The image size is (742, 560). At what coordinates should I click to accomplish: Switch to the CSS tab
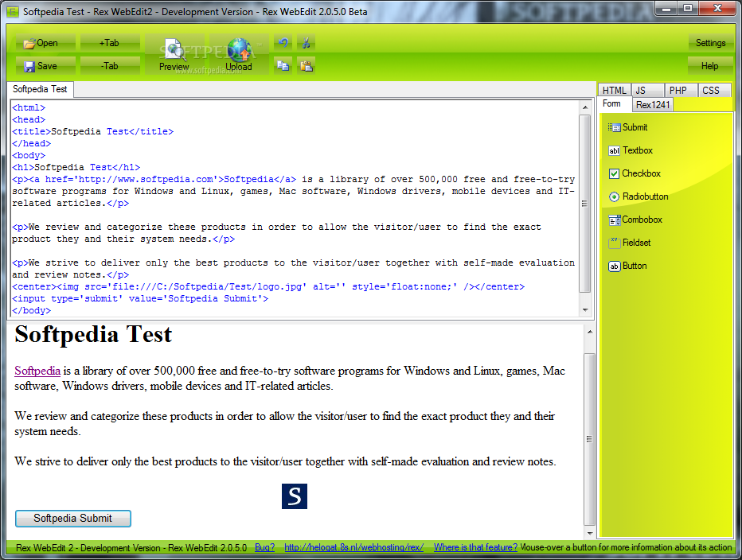click(714, 91)
